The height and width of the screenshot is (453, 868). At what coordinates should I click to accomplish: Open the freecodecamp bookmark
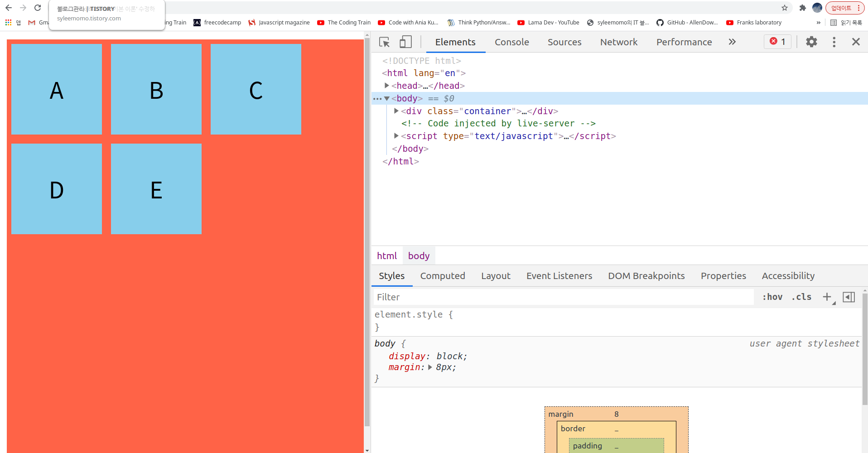point(217,23)
